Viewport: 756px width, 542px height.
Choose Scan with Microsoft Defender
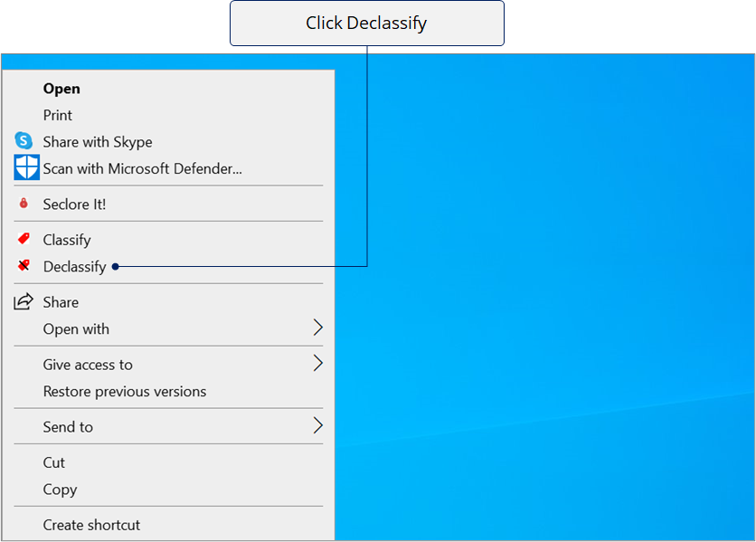click(168, 168)
